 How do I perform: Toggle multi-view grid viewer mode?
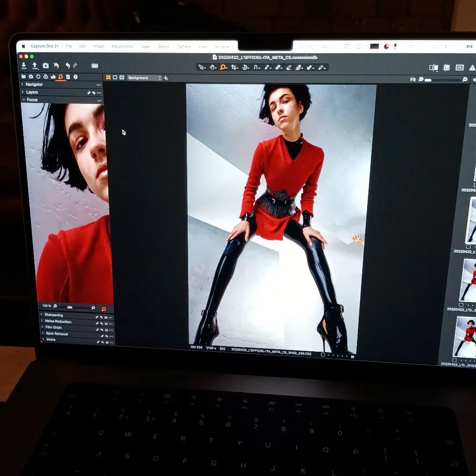[x=108, y=78]
